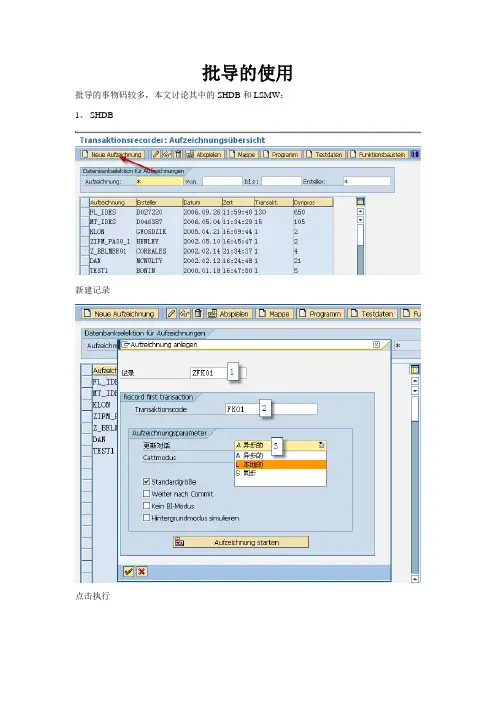Click green checkmark confirm icon in dialog
This screenshot has width=496, height=702.
coord(128,571)
